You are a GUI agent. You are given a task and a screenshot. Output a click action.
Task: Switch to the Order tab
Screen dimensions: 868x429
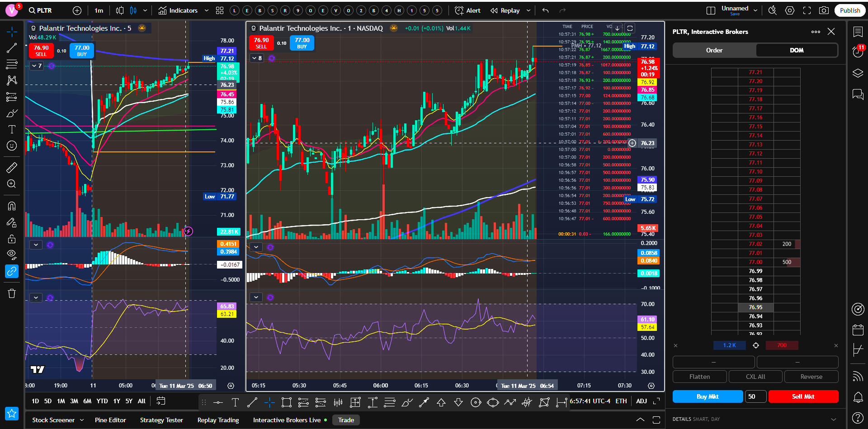click(x=714, y=50)
